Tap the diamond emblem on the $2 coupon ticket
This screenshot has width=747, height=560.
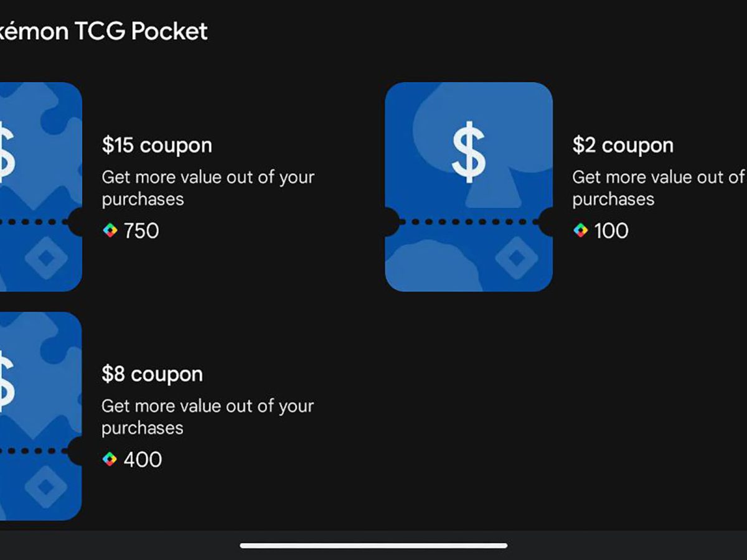click(x=516, y=258)
